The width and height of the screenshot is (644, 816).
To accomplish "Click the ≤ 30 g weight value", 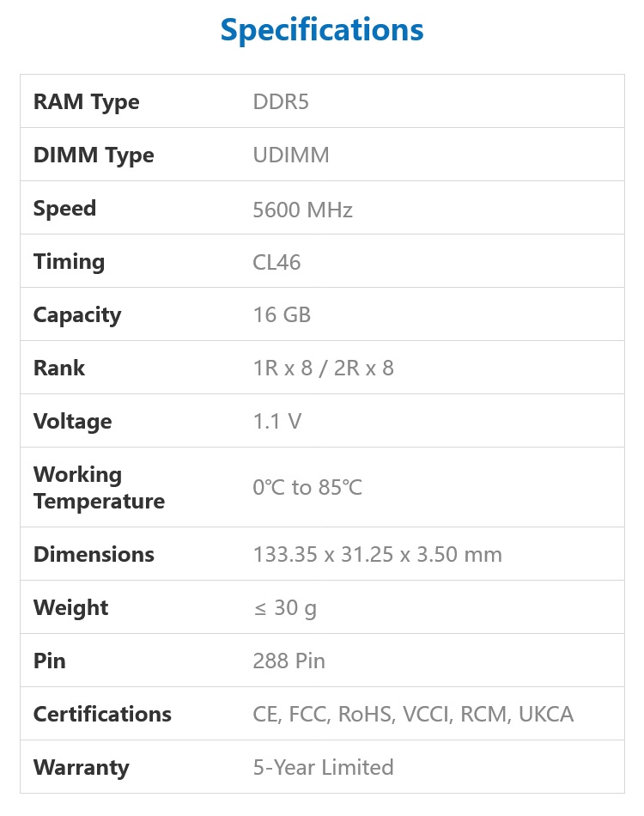I will click(285, 608).
